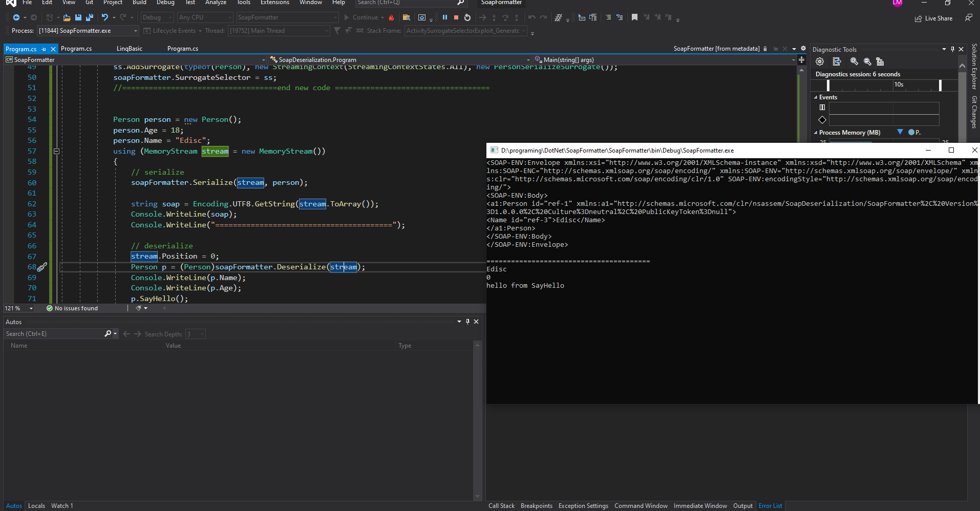Stop debugging with red square icon
Viewport: 980px width, 511px height.
tap(456, 17)
